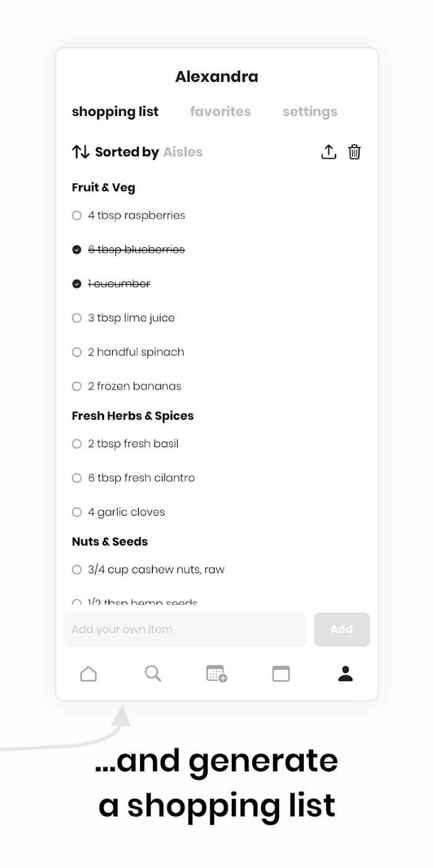Change the sorting by clicking Aisles

183,152
